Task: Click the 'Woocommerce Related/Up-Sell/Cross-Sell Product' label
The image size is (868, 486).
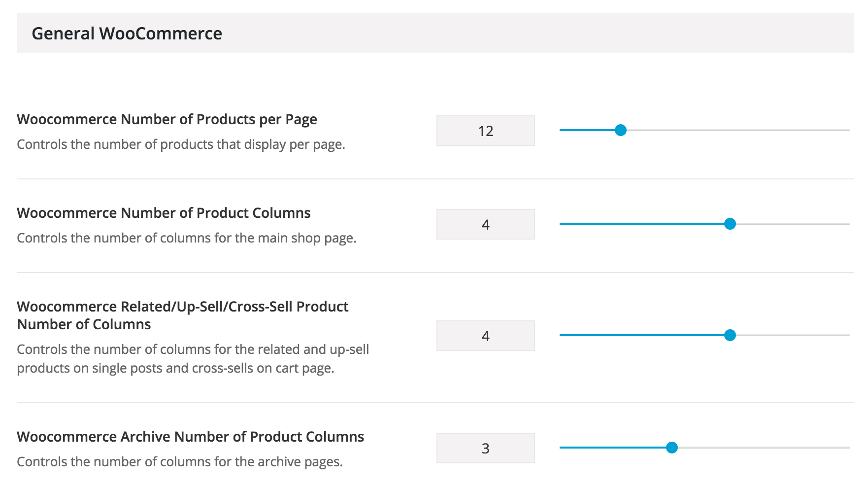Action: (183, 315)
